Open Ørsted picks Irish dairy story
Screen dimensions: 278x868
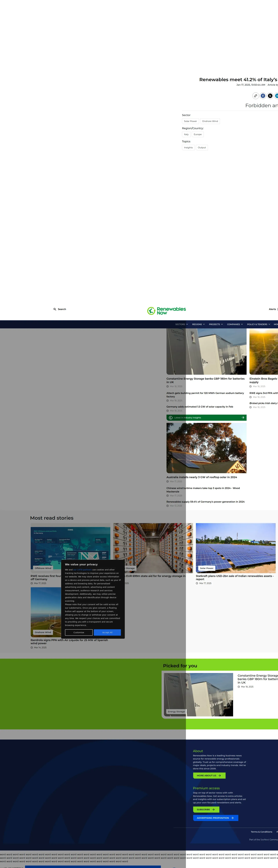pos(264,403)
